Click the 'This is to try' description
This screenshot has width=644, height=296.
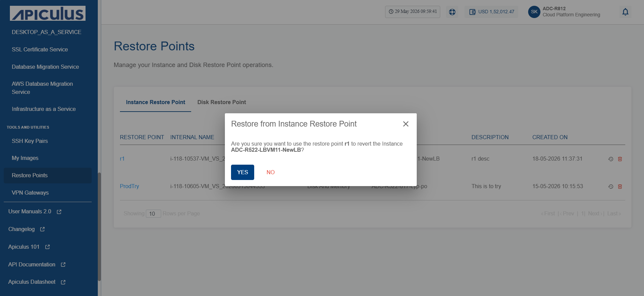pyautogui.click(x=486, y=186)
